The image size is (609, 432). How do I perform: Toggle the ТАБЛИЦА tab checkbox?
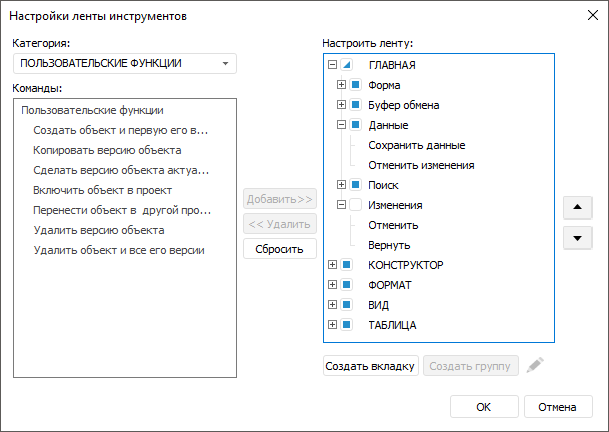[346, 325]
